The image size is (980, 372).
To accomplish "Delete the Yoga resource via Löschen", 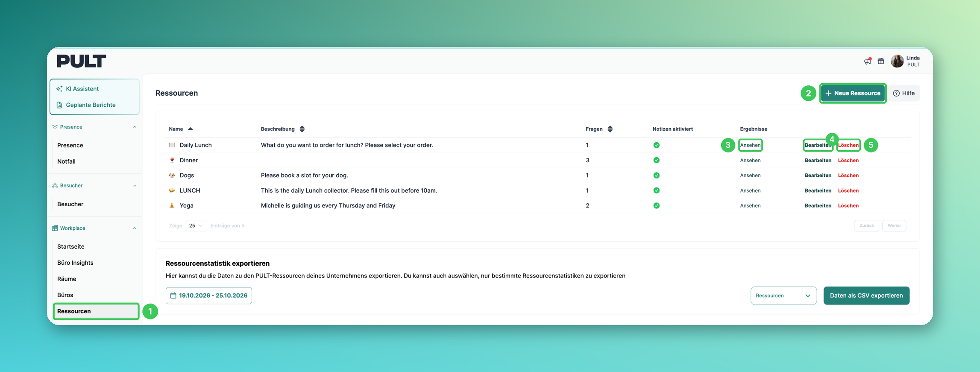I will (x=848, y=206).
